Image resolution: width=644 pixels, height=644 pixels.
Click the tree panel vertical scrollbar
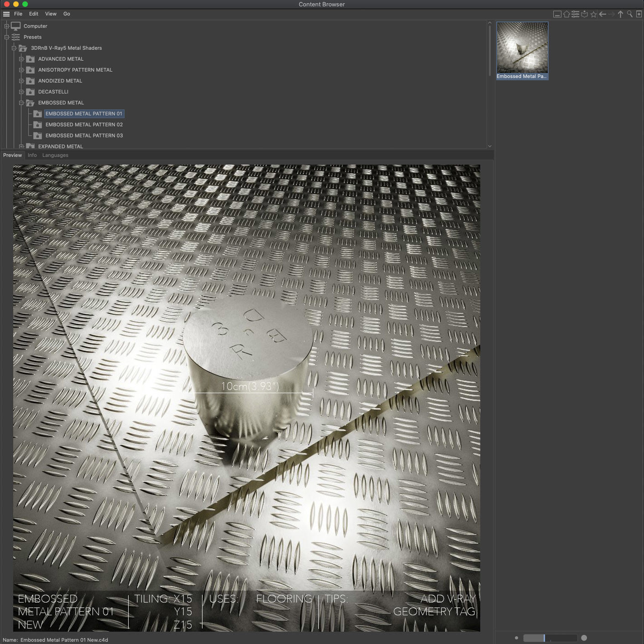click(x=490, y=50)
